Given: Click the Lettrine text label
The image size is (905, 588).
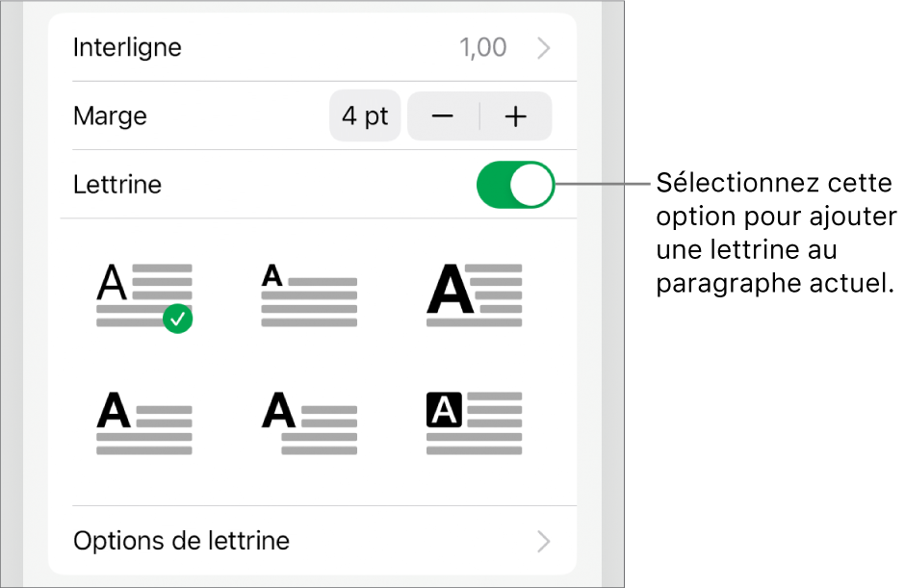Looking at the screenshot, I should tap(117, 184).
